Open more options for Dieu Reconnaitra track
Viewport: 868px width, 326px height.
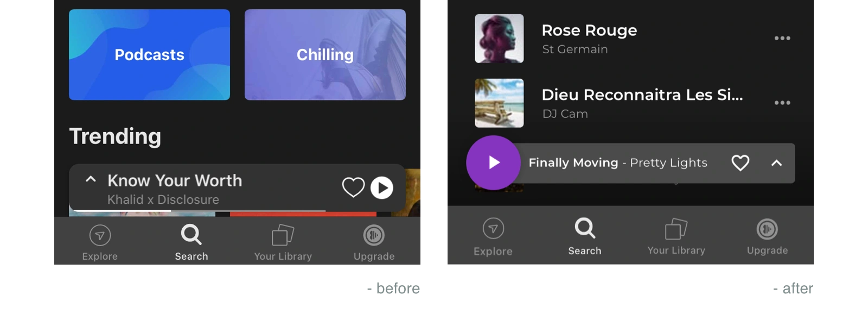[x=782, y=103]
